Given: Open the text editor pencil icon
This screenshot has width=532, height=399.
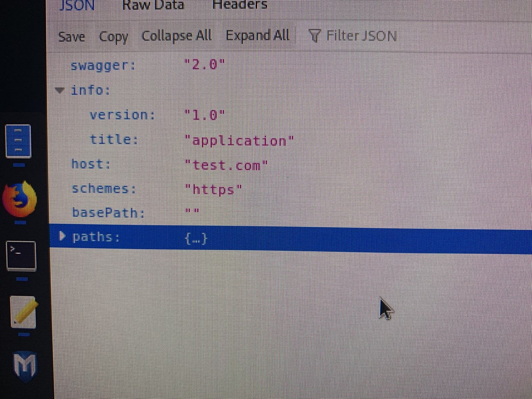Looking at the screenshot, I should click(24, 312).
